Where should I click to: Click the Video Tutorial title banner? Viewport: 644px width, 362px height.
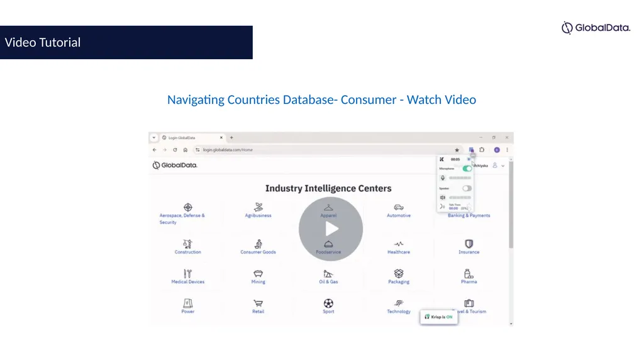click(x=126, y=42)
